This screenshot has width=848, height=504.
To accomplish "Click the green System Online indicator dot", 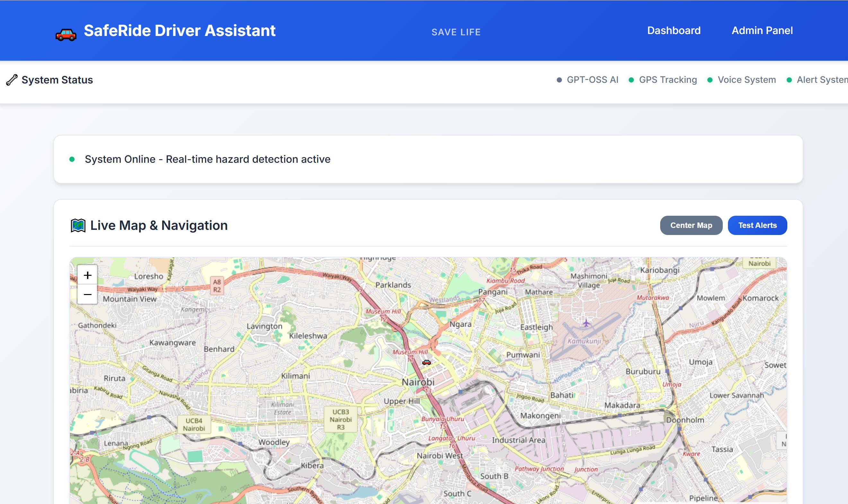I will (x=72, y=159).
